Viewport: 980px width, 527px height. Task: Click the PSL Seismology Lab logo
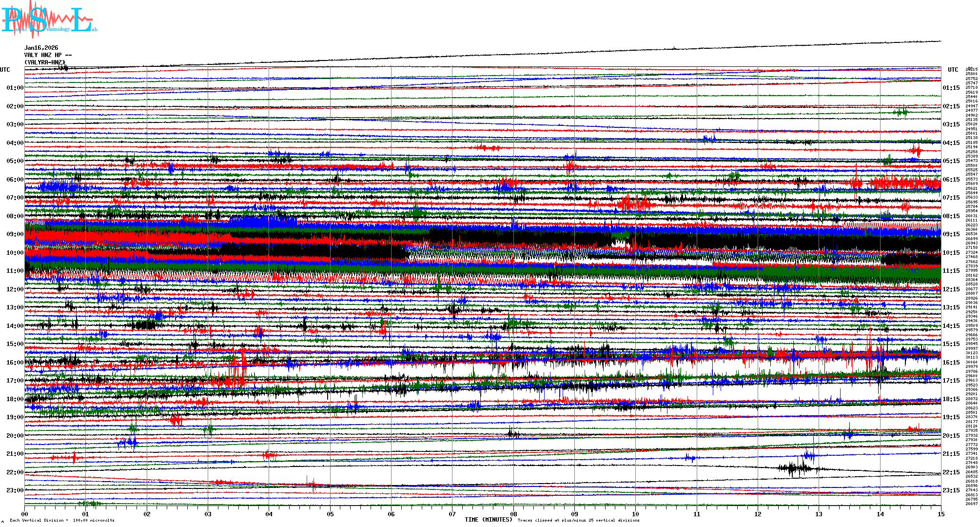pyautogui.click(x=49, y=20)
